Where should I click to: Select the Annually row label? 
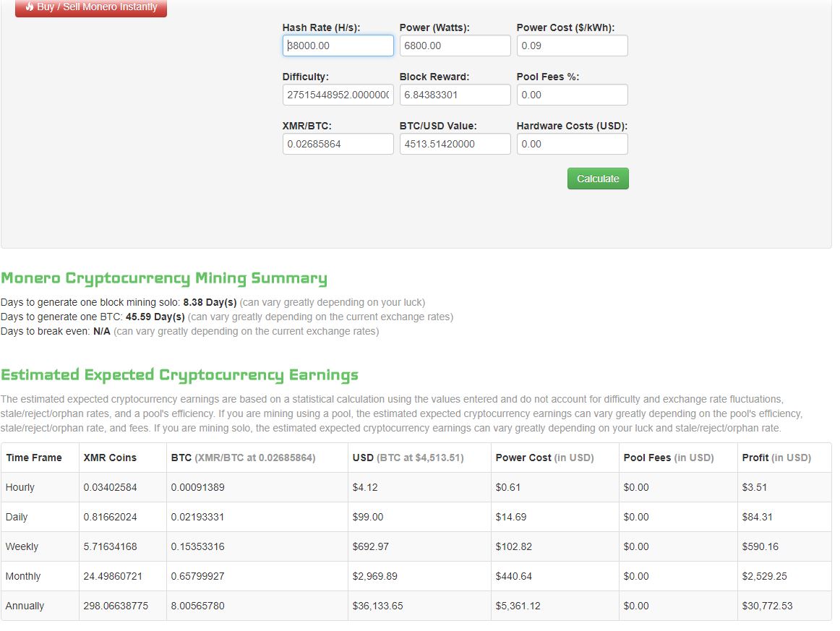[25, 606]
